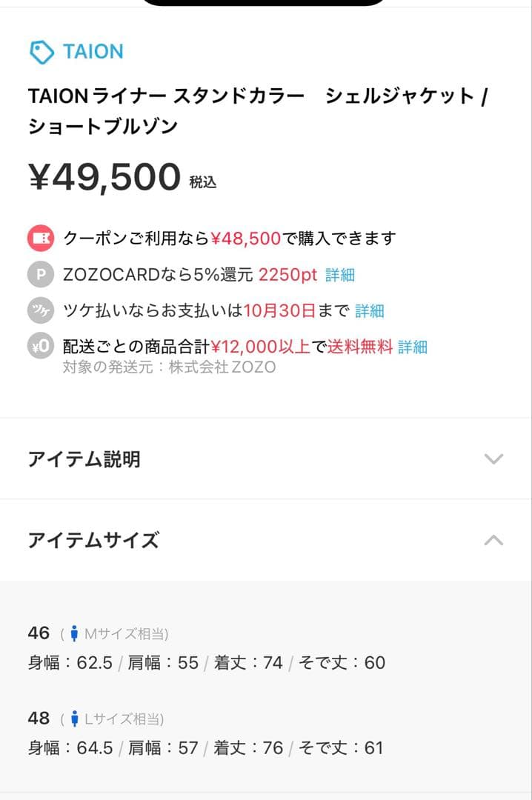The height and width of the screenshot is (800, 532).
Task: Open 詳細 link for ZOZOCARD 5% points
Action: (340, 275)
